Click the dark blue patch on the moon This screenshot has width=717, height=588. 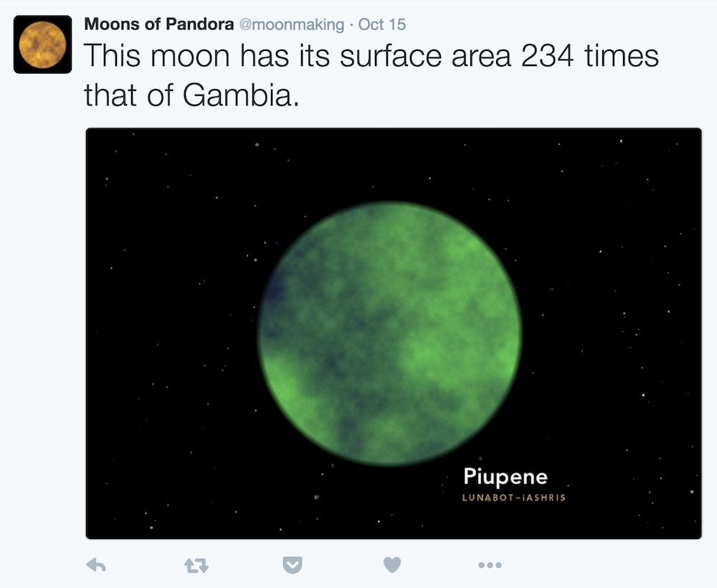(x=276, y=290)
